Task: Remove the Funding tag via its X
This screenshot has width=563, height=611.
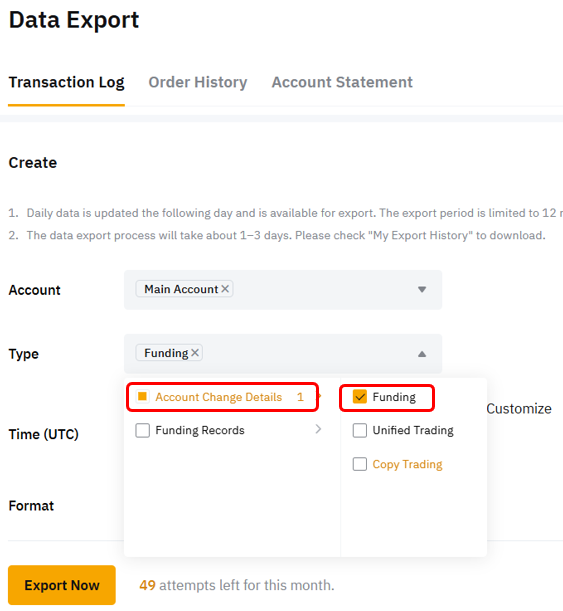Action: 195,353
